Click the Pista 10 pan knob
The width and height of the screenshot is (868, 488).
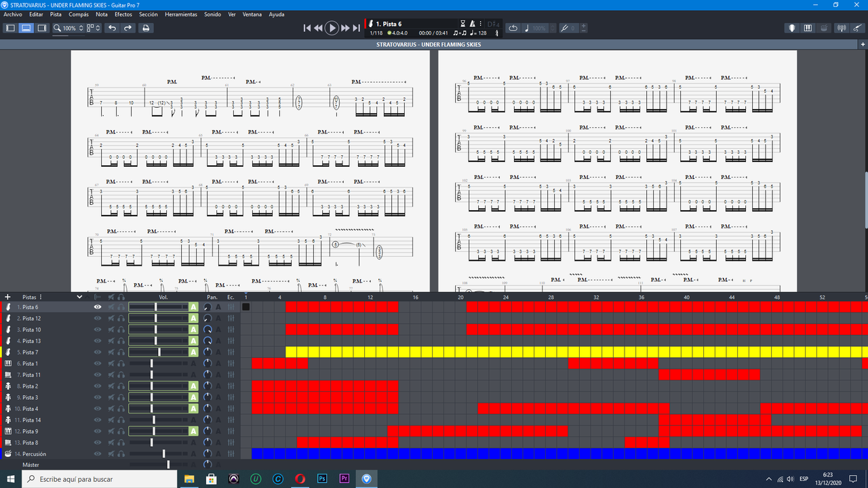(208, 329)
